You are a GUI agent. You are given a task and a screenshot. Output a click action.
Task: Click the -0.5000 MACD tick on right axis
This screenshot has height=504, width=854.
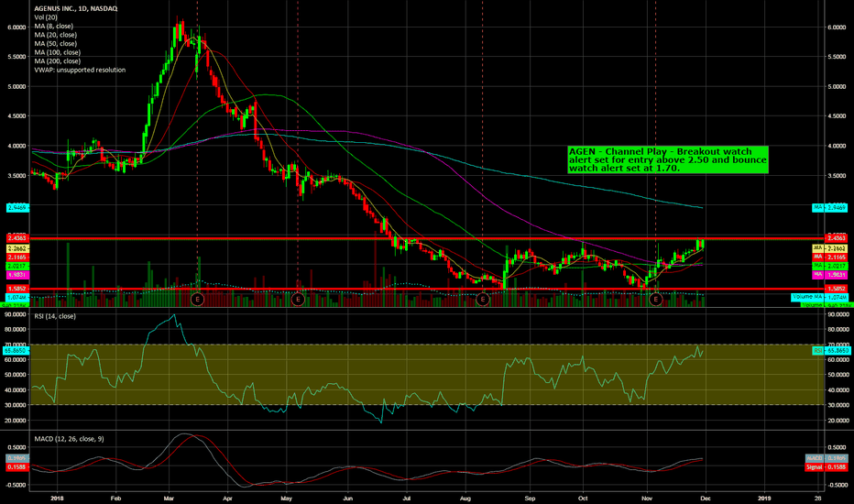point(837,485)
